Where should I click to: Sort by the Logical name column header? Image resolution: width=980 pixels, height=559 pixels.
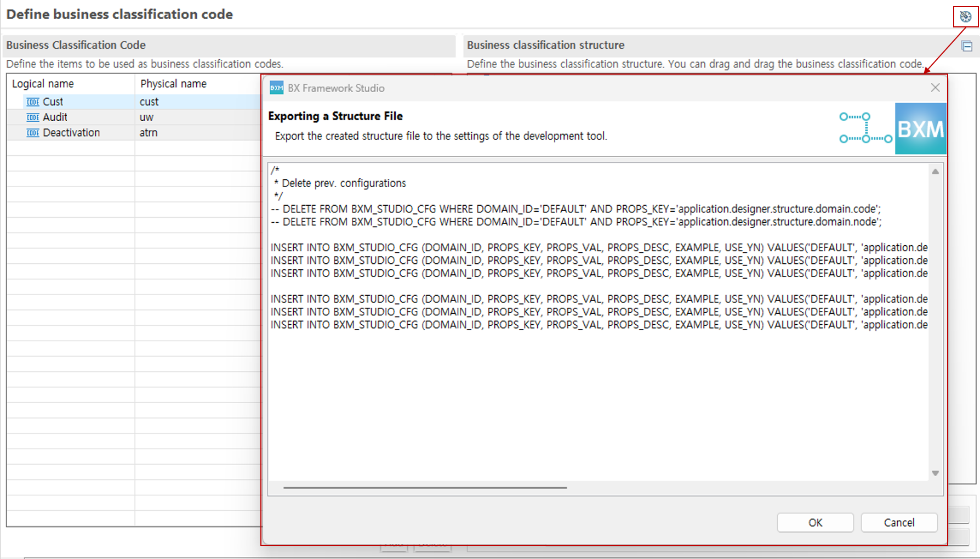coord(43,84)
